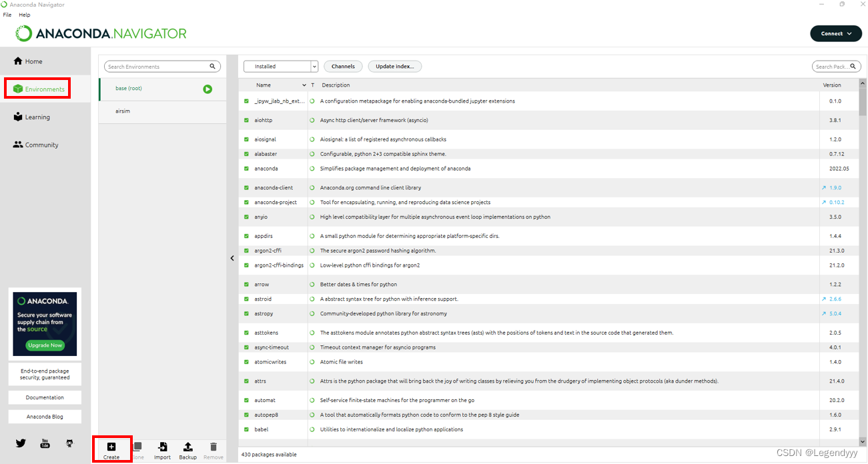Open the Anaconda Blog link

pos(45,417)
